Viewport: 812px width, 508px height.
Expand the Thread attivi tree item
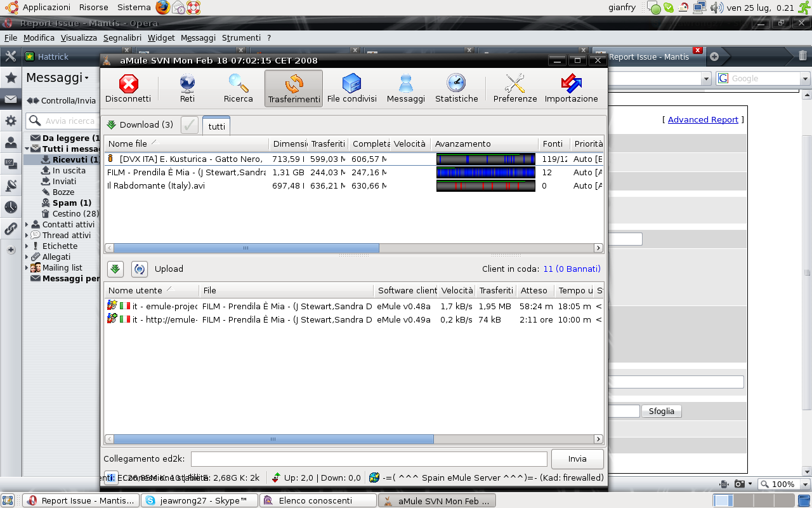27,236
